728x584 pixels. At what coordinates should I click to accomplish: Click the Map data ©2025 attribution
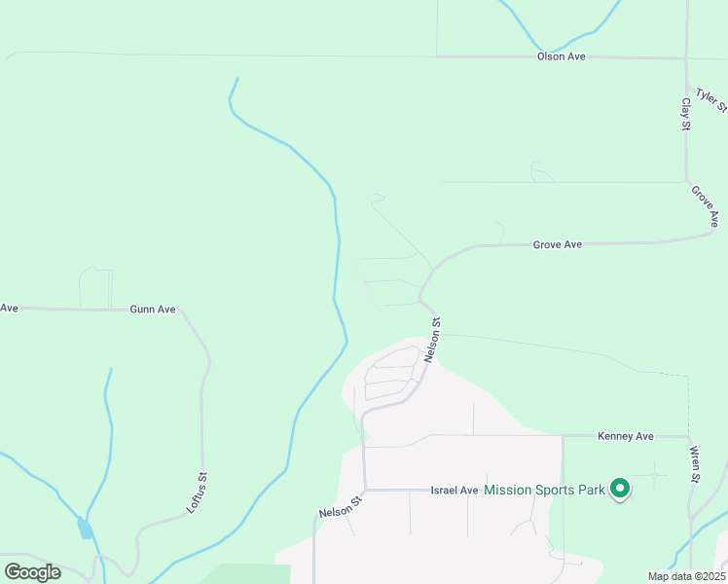coord(686,576)
